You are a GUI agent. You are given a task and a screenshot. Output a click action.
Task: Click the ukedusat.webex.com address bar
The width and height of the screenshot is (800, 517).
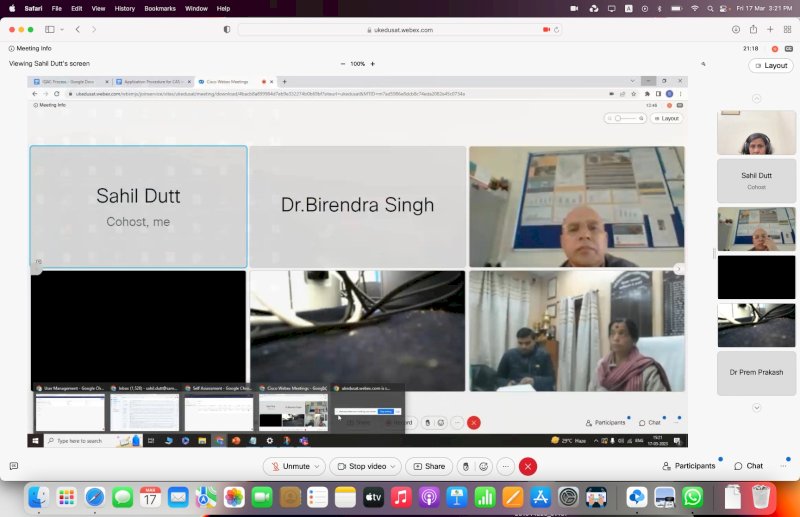[x=399, y=30]
